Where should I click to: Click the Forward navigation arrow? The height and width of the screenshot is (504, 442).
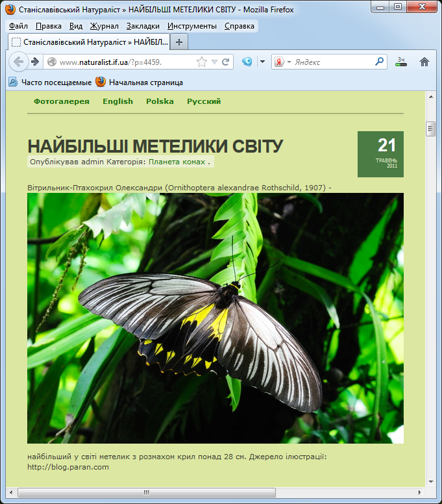point(32,62)
